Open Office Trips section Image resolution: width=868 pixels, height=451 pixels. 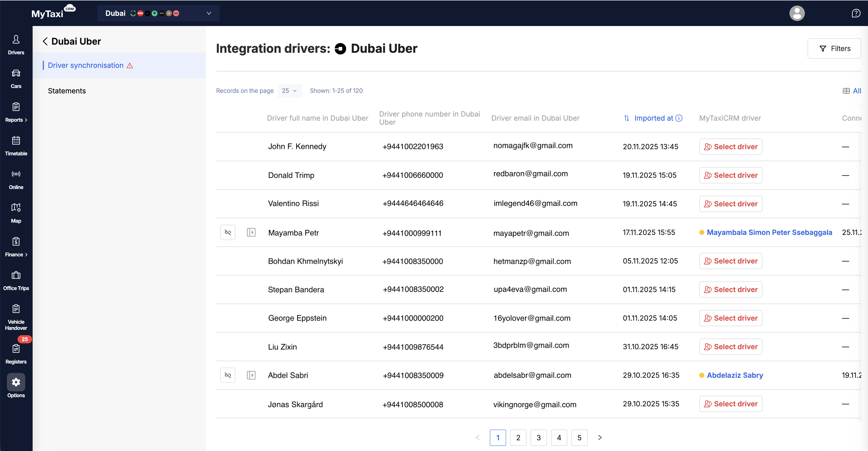tap(16, 281)
